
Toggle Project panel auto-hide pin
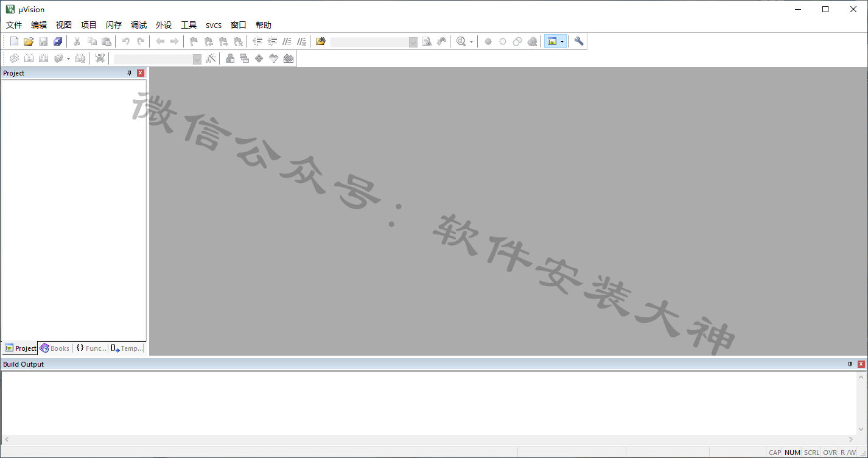coord(129,73)
